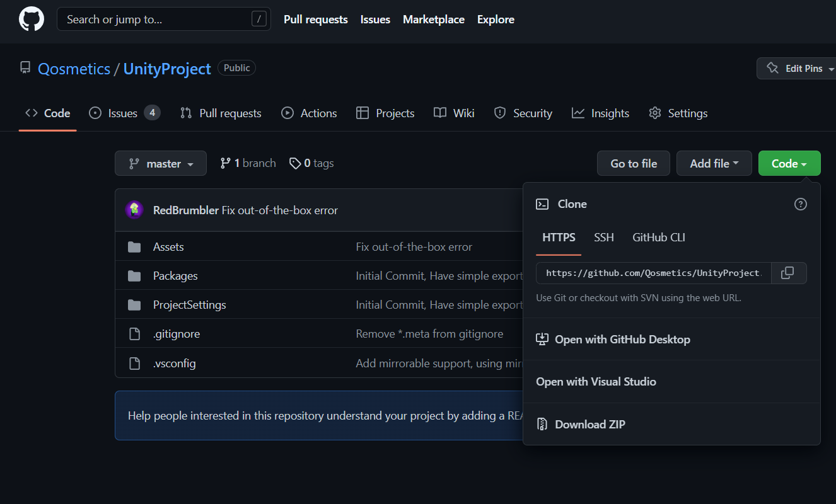
Task: Open the UnityProject repository link
Action: click(167, 69)
